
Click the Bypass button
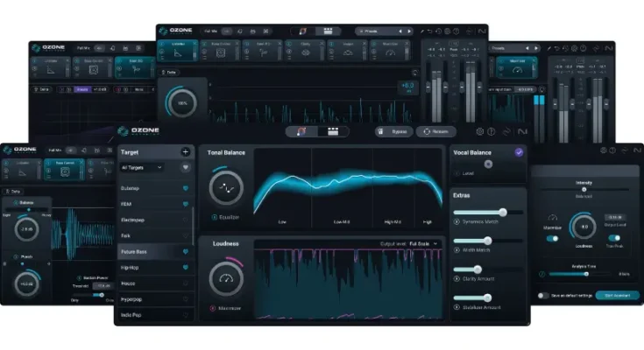(393, 131)
